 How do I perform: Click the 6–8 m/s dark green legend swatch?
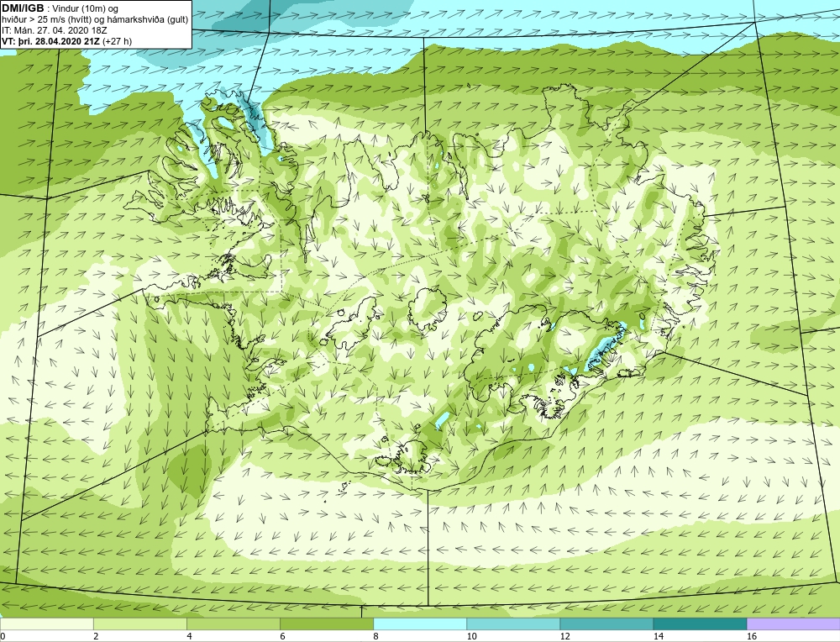(326, 624)
